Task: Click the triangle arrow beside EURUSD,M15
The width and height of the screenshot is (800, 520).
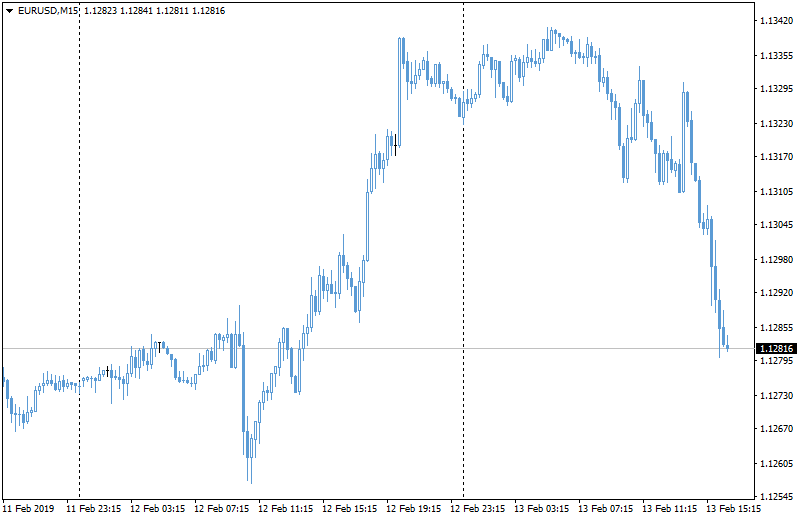Action: (9, 10)
